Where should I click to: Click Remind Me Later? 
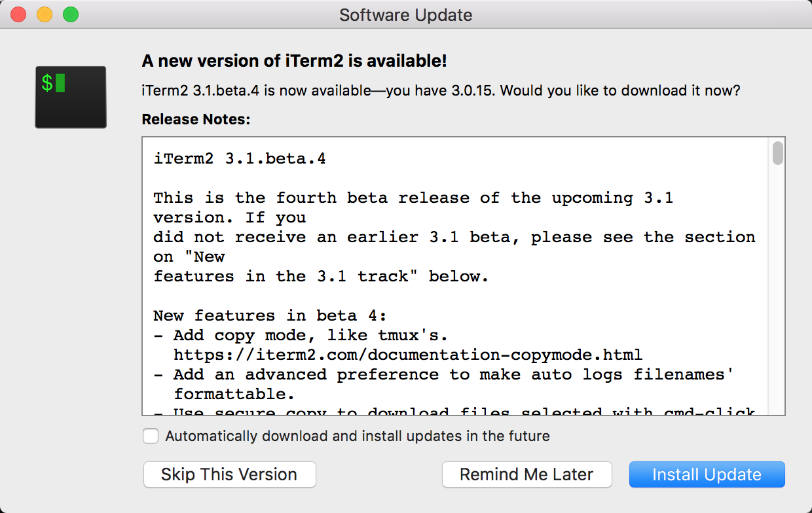pos(526,474)
